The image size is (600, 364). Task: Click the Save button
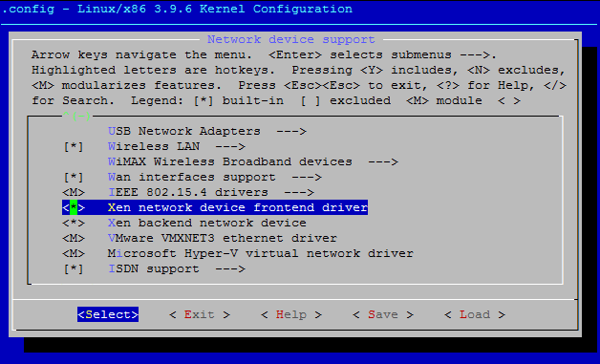383,314
